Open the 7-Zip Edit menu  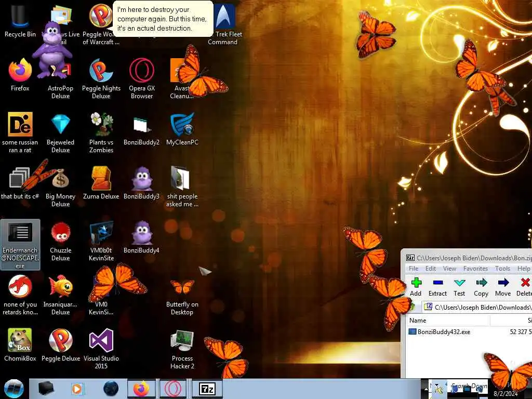431,269
